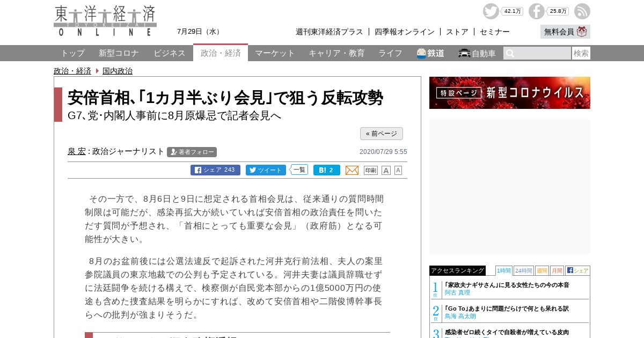Image resolution: width=644 pixels, height=338 pixels.
Task: Open ranked article 家政夫ナギサさん
Action: 507,285
